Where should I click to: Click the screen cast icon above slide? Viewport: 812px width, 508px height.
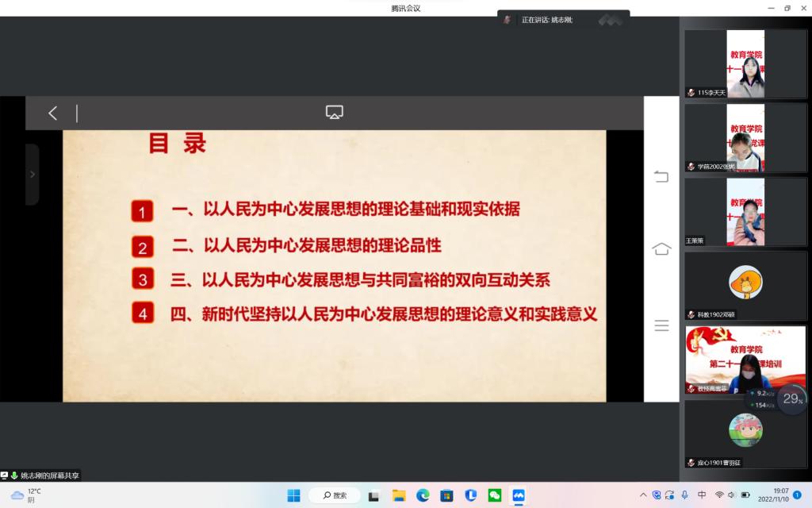point(335,113)
